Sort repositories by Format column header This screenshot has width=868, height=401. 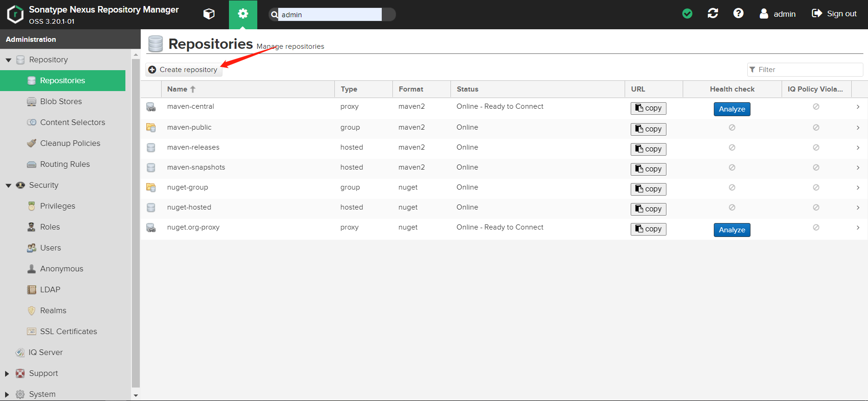[422, 89]
